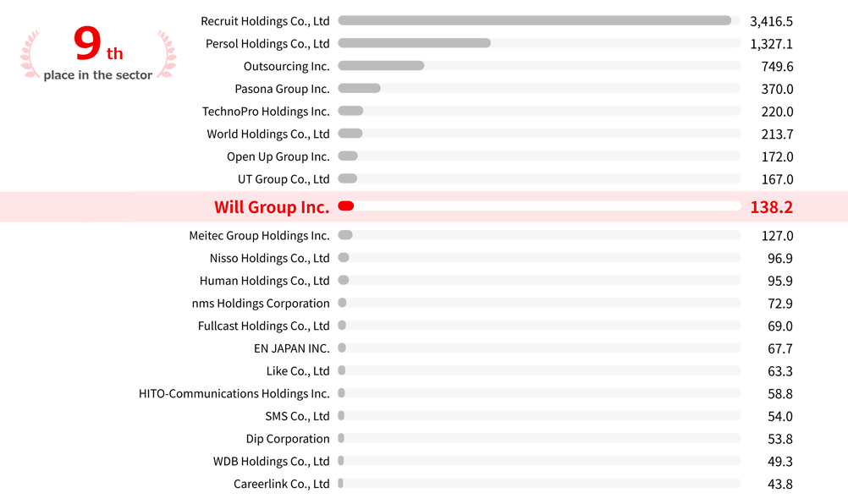Select the Persol Holdings Co., Ltd label
The width and height of the screenshot is (848, 504).
click(x=267, y=44)
